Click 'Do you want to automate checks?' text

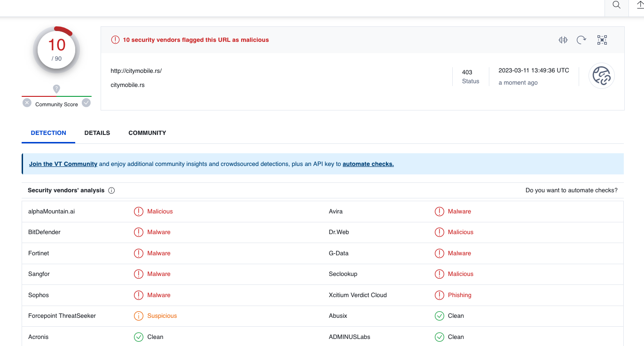(572, 190)
